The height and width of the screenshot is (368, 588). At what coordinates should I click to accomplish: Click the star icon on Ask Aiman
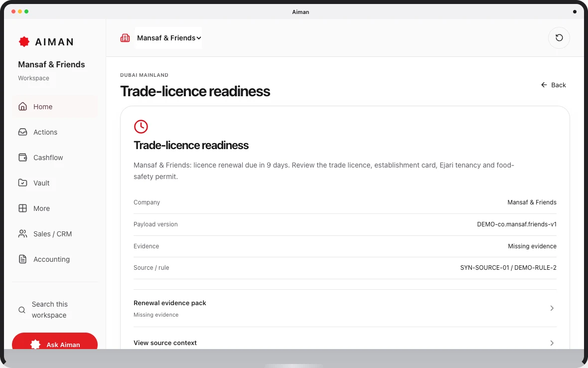[x=35, y=345]
